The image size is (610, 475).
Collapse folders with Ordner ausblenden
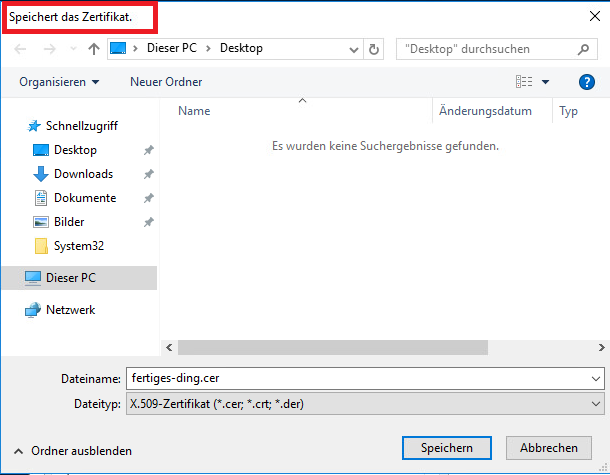[x=73, y=452]
